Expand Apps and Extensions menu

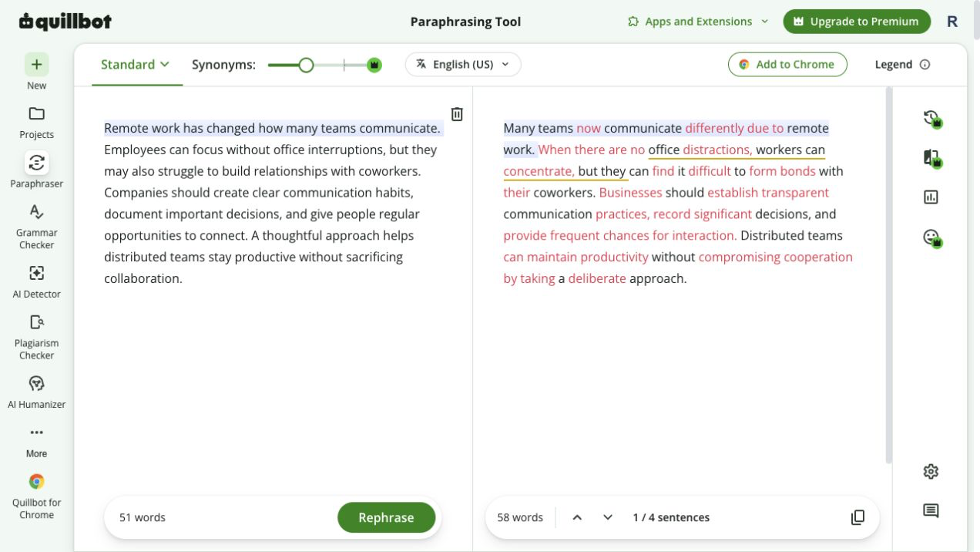pyautogui.click(x=698, y=22)
